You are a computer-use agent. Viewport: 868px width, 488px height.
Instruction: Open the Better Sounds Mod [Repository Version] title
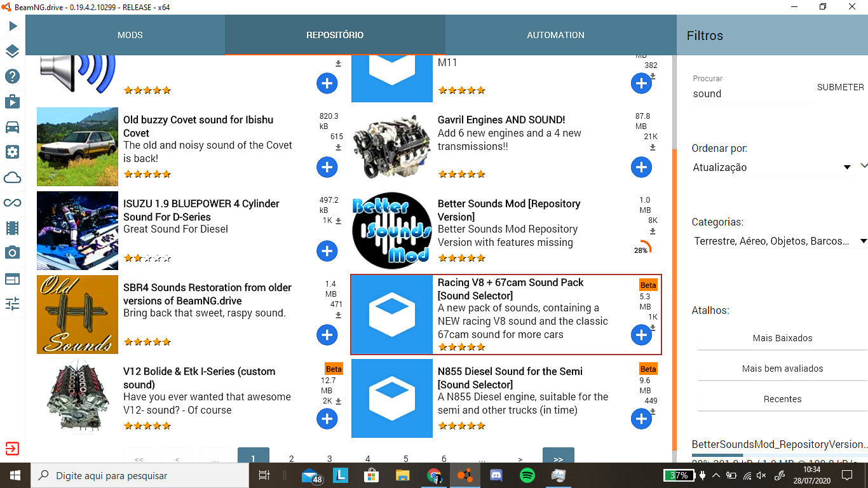509,210
